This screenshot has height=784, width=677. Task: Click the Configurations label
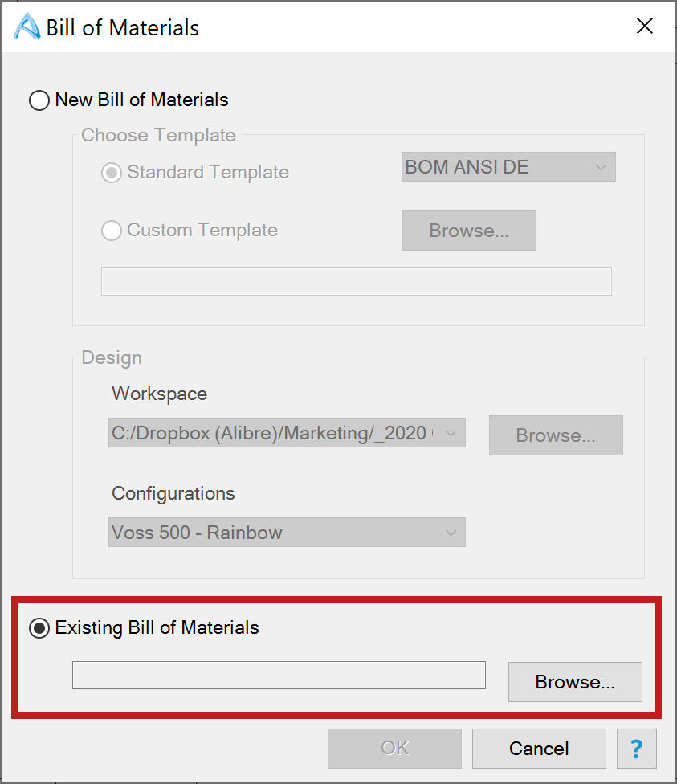(x=173, y=493)
